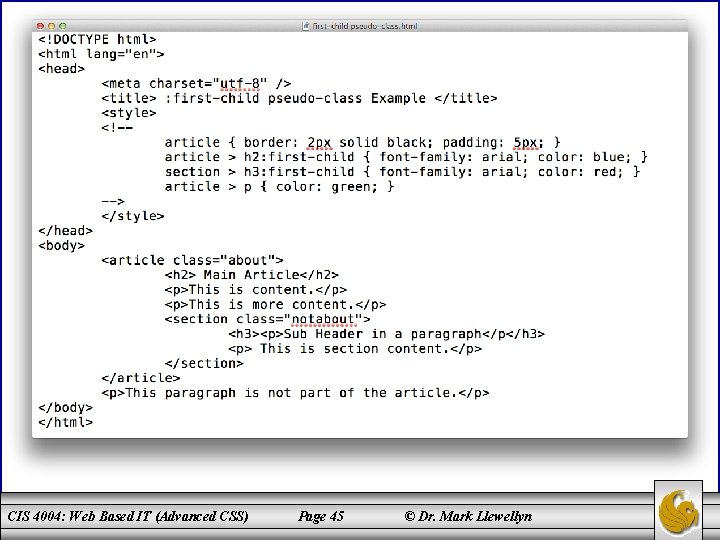Image resolution: width=720 pixels, height=540 pixels.
Task: Click the window title first-child pseudo-class.html
Action: [x=365, y=26]
